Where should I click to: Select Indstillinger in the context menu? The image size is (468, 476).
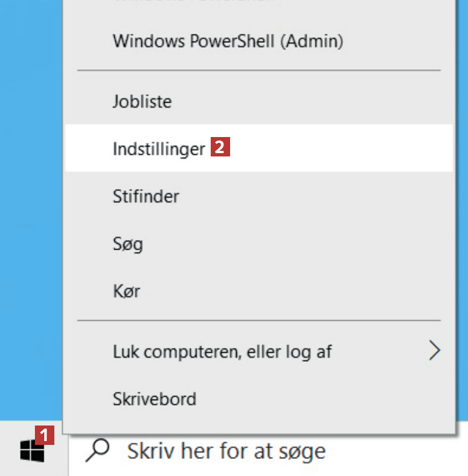click(x=159, y=149)
